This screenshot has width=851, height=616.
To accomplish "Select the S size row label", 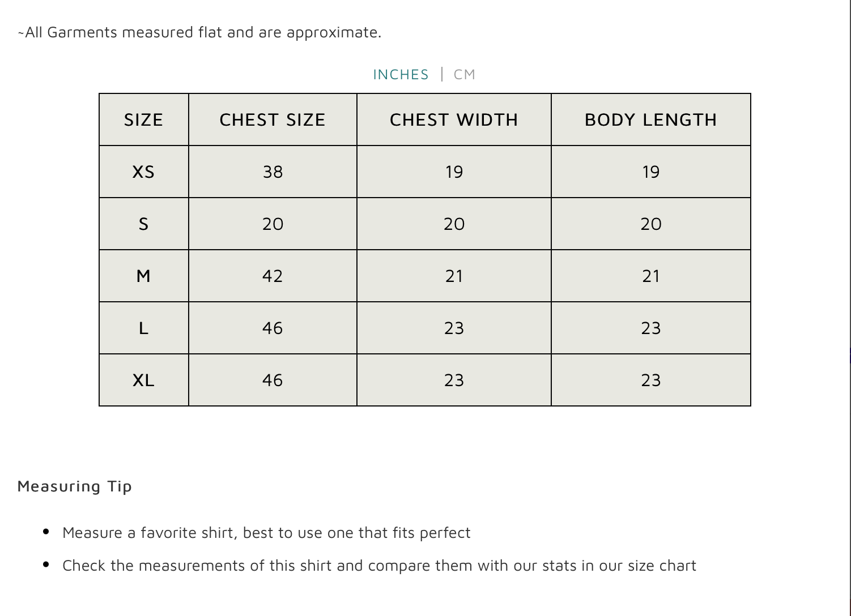I will coord(143,224).
